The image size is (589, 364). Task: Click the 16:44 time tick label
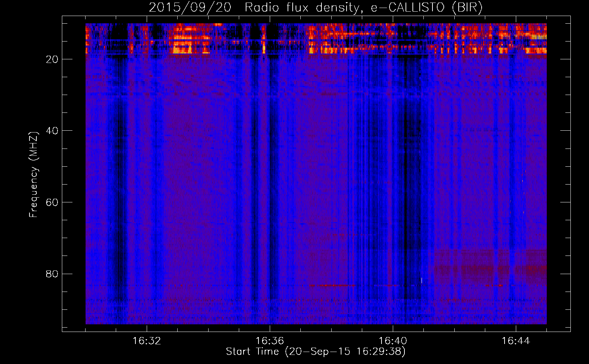click(x=516, y=341)
